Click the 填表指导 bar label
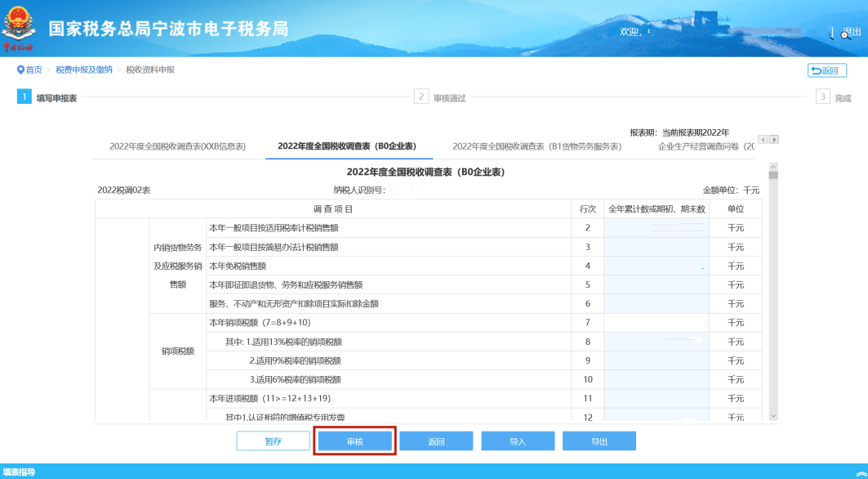 click(19, 472)
